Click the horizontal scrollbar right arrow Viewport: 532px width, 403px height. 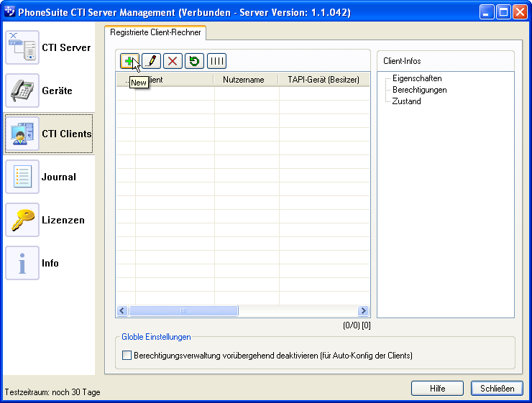pyautogui.click(x=363, y=311)
